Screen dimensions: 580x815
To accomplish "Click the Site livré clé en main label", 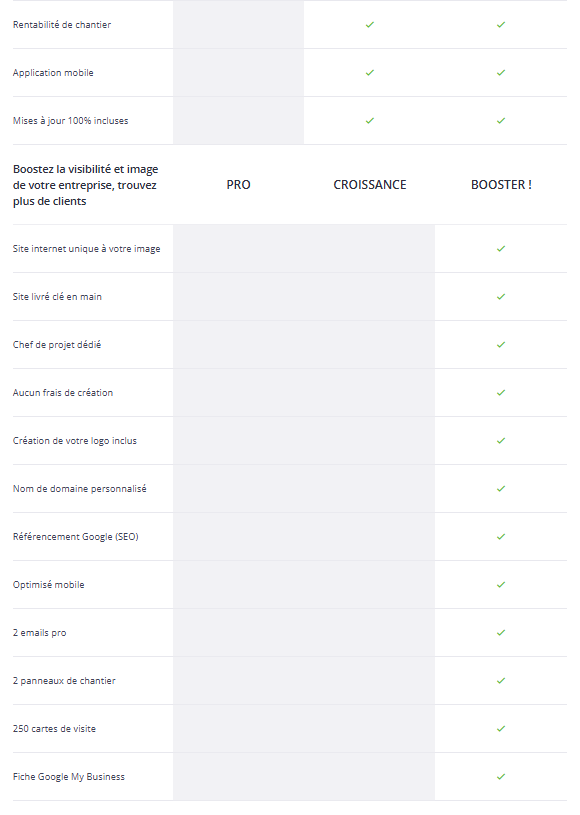I will tap(57, 297).
